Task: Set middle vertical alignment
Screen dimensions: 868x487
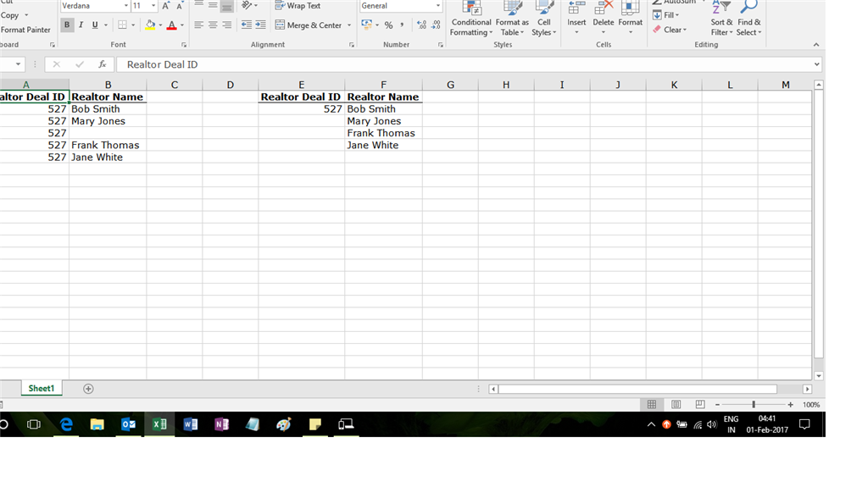Action: [213, 6]
